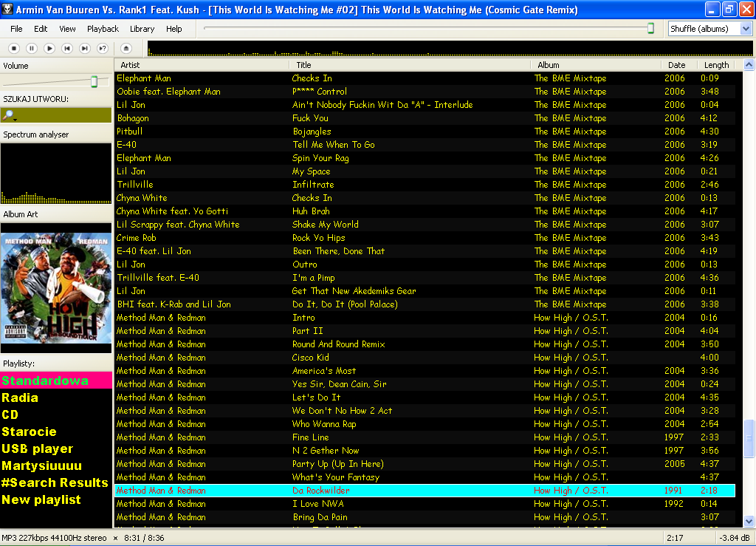Sort by the Length column header
The height and width of the screenshot is (546, 756).
[716, 65]
